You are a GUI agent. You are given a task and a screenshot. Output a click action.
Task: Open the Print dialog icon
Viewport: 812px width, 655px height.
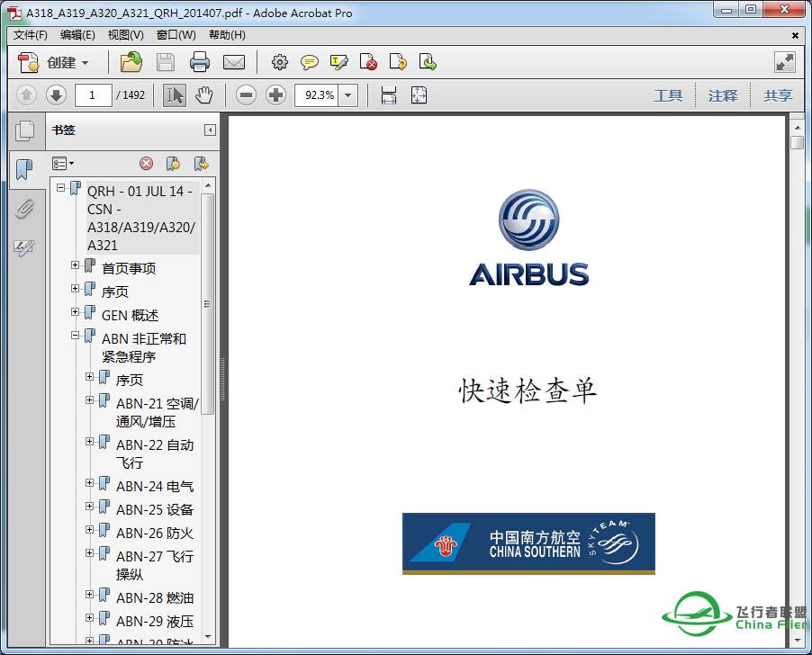coord(200,62)
